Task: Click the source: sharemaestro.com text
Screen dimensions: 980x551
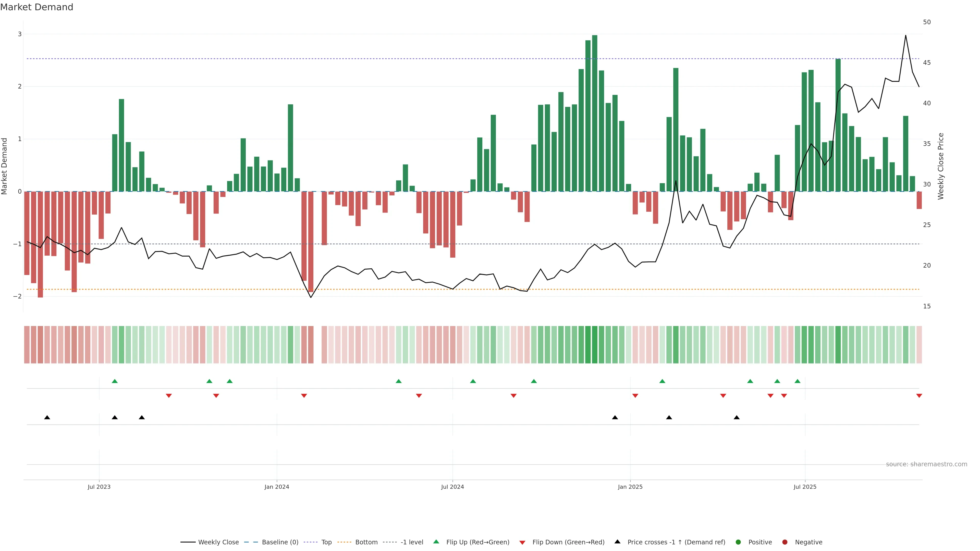Action: [x=926, y=464]
